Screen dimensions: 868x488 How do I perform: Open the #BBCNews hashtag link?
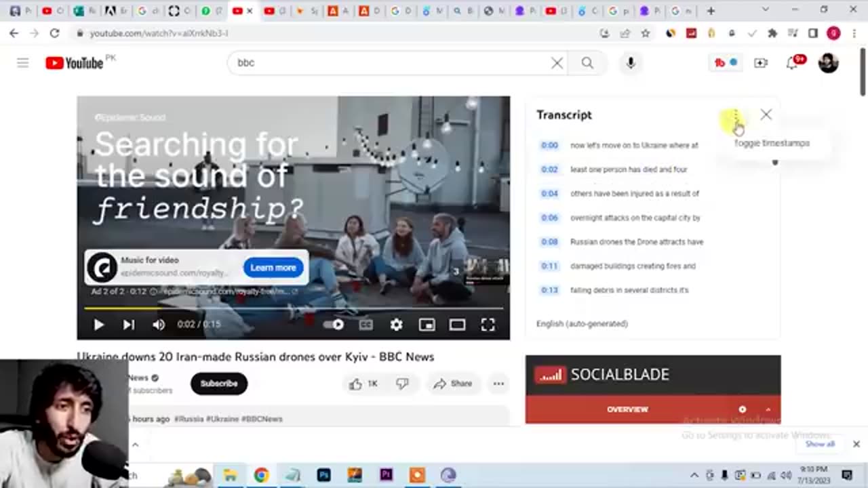pos(262,419)
